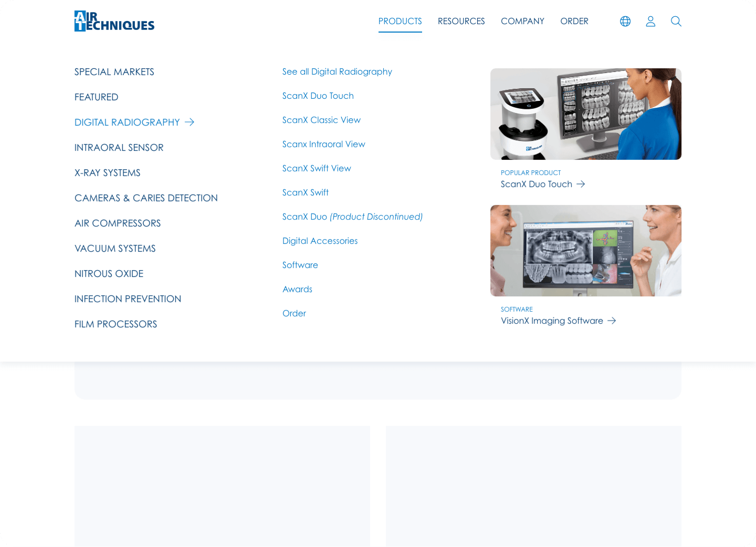Viewport: 756px width, 547px height.
Task: Select INTRAORAL SENSOR category
Action: click(119, 148)
